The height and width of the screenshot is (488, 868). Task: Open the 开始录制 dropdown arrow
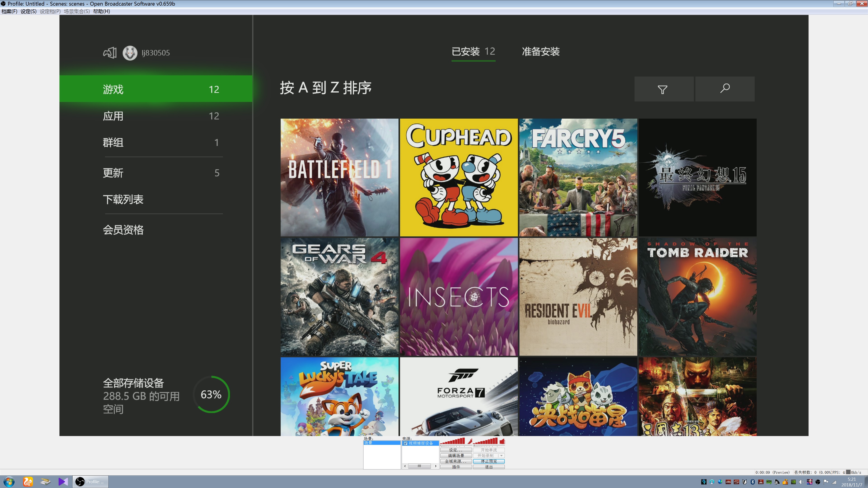tap(501, 456)
